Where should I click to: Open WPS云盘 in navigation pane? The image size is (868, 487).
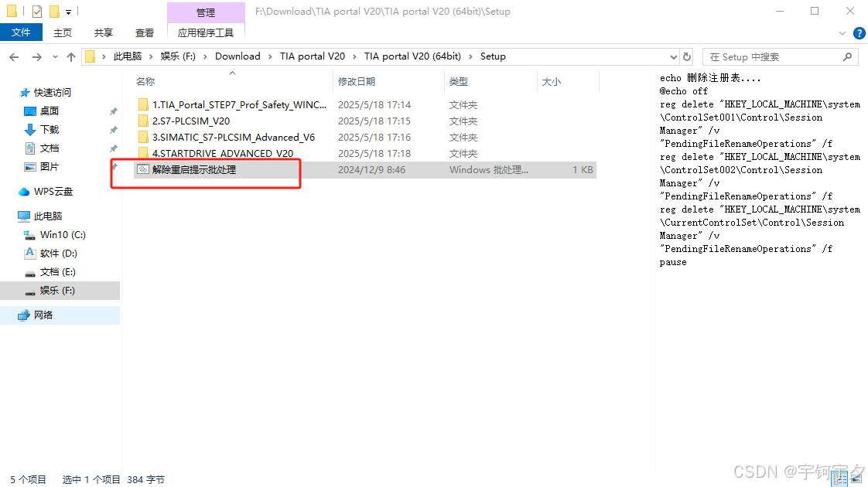(x=53, y=192)
